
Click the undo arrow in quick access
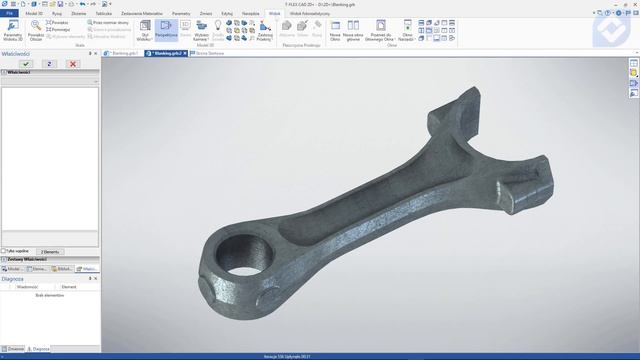[83, 4]
